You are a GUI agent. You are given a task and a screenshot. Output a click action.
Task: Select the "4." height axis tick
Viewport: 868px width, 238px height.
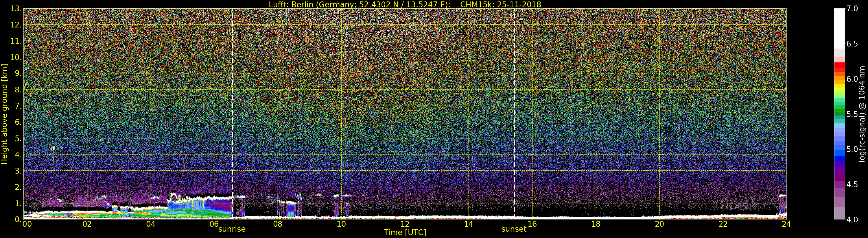pyautogui.click(x=18, y=155)
